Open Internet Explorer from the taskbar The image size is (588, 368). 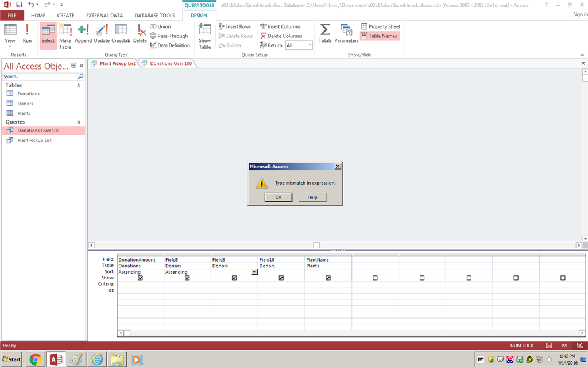pyautogui.click(x=97, y=360)
